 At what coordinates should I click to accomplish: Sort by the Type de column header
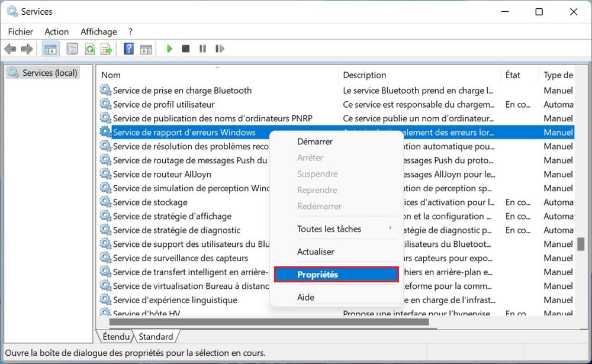pyautogui.click(x=557, y=75)
